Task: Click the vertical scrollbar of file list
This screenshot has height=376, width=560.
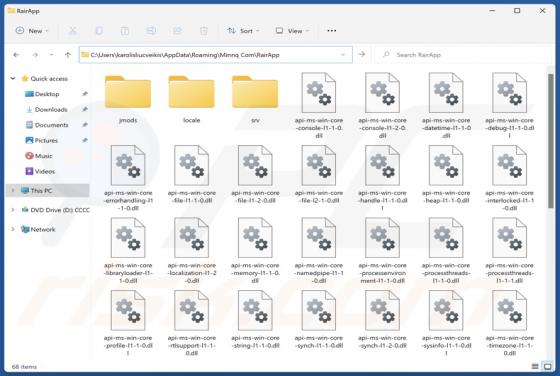Action: (x=550, y=141)
